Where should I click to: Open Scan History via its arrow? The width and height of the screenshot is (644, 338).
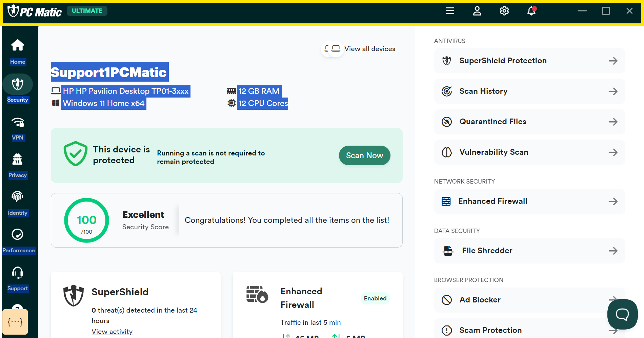point(613,91)
